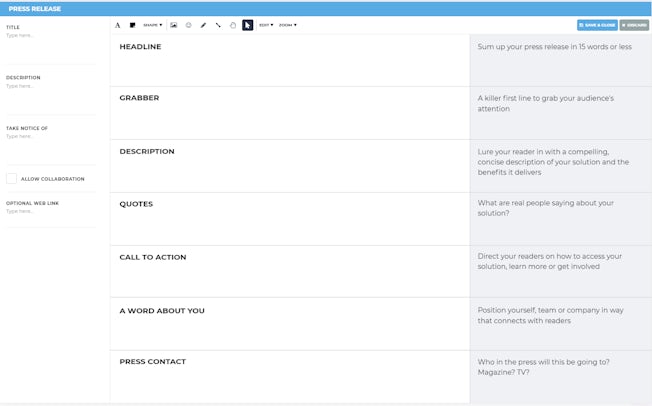Open the Zoom dropdown menu
The width and height of the screenshot is (652, 406).
288,25
